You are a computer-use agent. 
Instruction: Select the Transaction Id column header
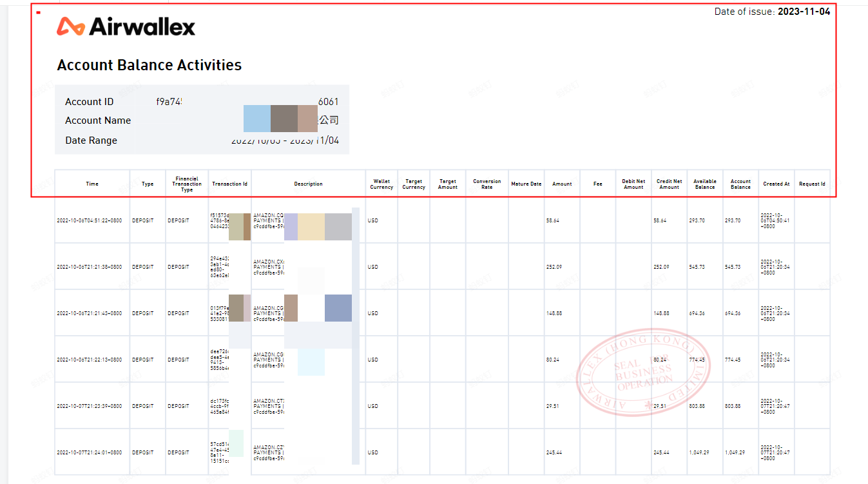coord(230,184)
